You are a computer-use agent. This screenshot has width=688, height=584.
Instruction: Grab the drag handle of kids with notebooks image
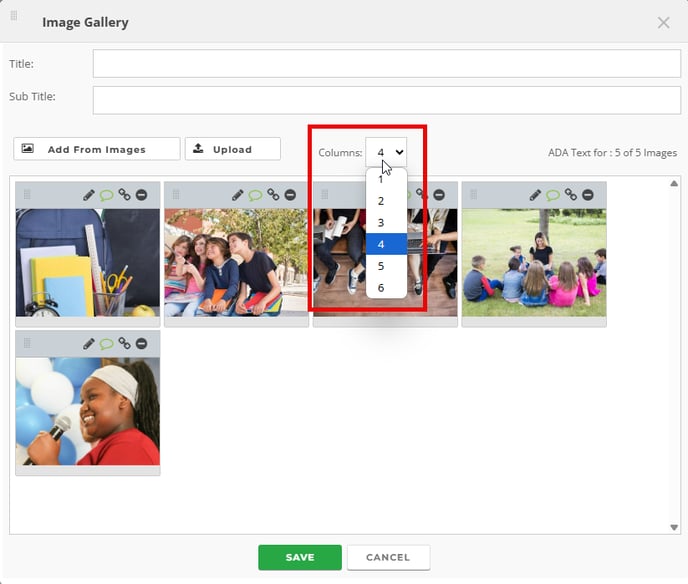coord(176,194)
